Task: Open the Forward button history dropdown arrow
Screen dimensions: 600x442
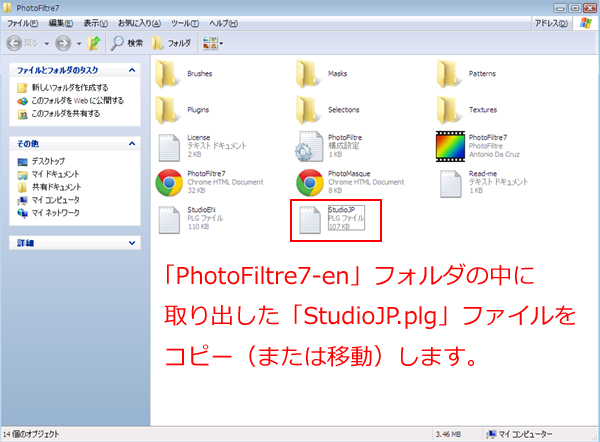Action: pyautogui.click(x=79, y=44)
